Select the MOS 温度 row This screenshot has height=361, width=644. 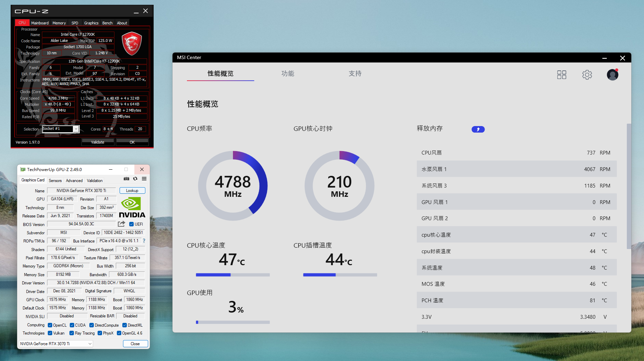click(517, 284)
